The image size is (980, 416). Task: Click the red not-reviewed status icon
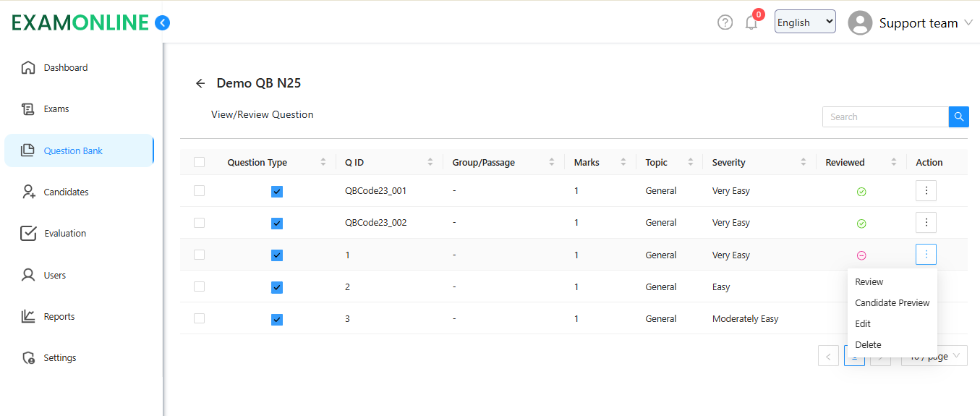coord(861,255)
